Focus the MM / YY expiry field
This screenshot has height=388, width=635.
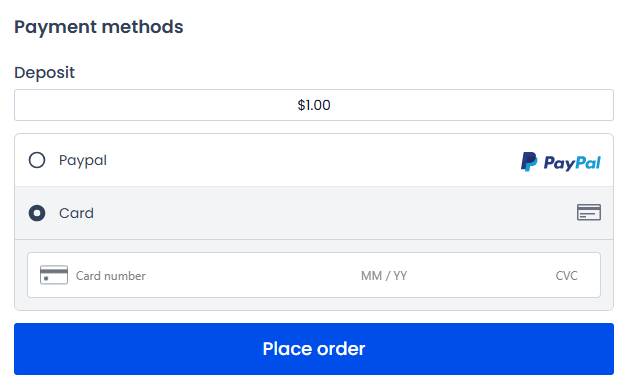point(384,276)
